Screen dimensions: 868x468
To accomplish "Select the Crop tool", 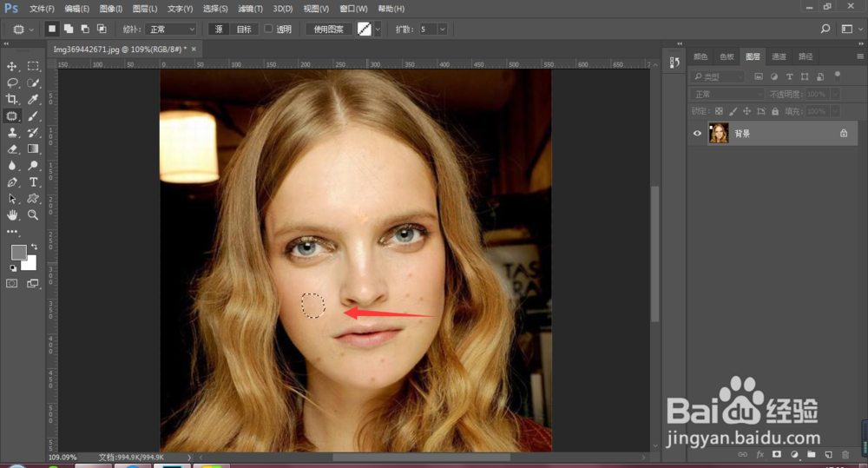I will tap(11, 99).
